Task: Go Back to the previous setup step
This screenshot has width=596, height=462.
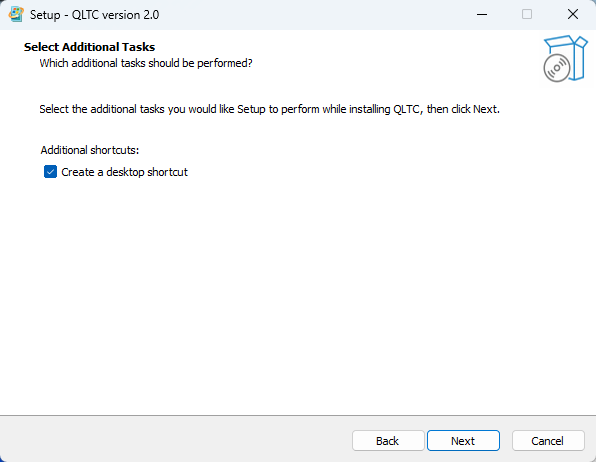Action: point(388,441)
